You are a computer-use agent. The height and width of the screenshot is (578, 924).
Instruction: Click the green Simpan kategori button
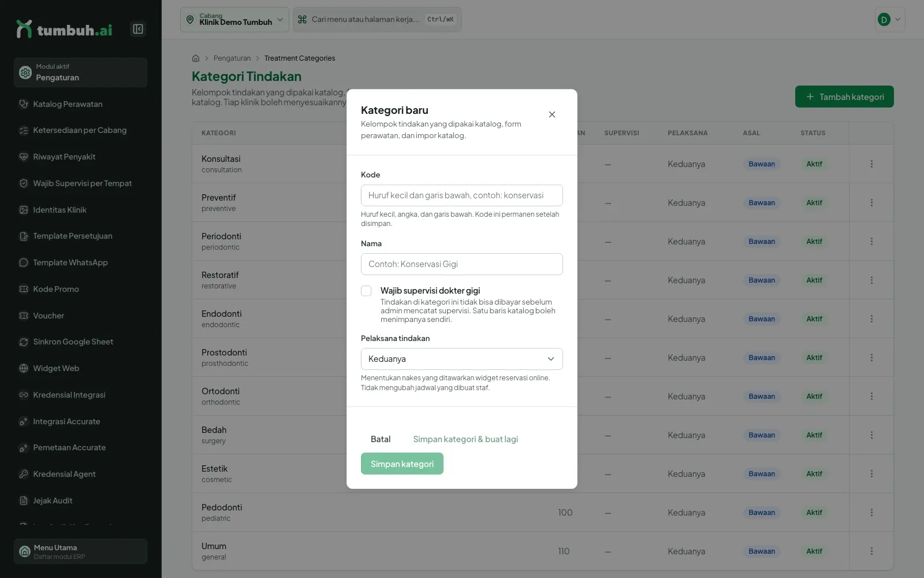point(402,464)
